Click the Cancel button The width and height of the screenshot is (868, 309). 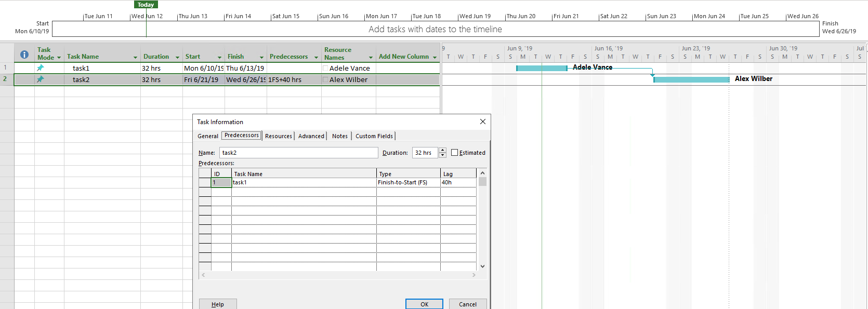[x=468, y=304]
